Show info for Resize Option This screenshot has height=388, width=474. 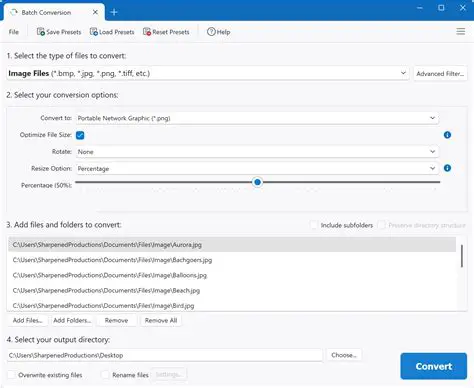(x=447, y=168)
